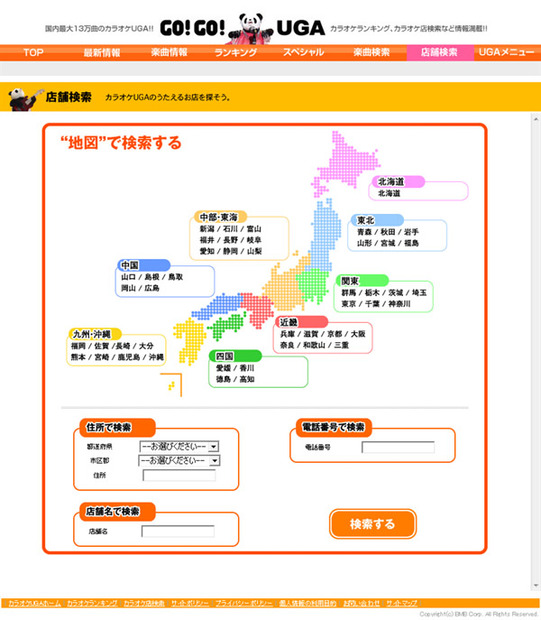Image resolution: width=541 pixels, height=620 pixels.
Task: Click the 大阪 prefecture link
Action: 358,334
